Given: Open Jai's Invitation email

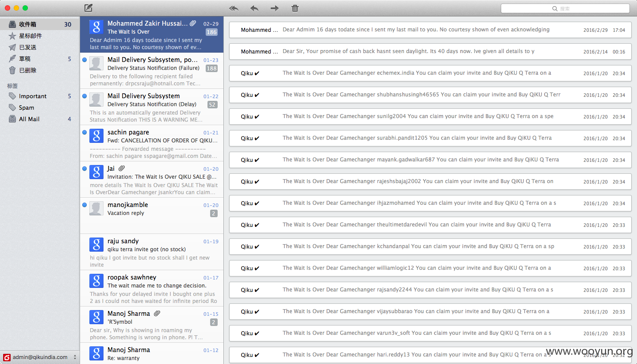Looking at the screenshot, I should (x=152, y=180).
